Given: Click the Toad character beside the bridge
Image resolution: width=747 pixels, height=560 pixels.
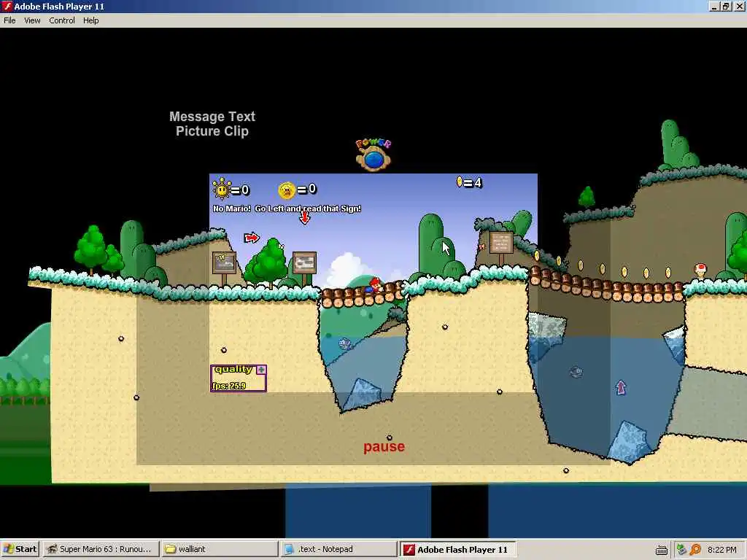Looking at the screenshot, I should tap(700, 271).
